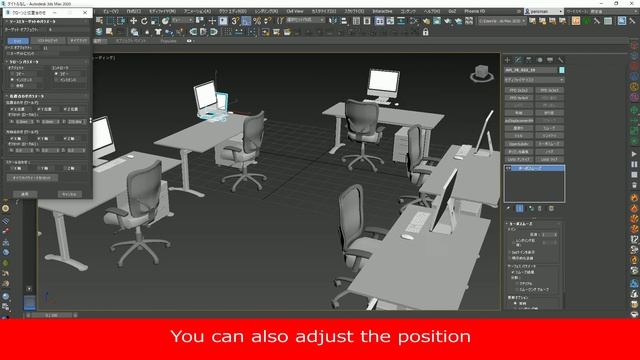Image resolution: width=640 pixels, height=360 pixels.
Task: Open the レンダリング(R) rendering menu
Action: point(266,11)
